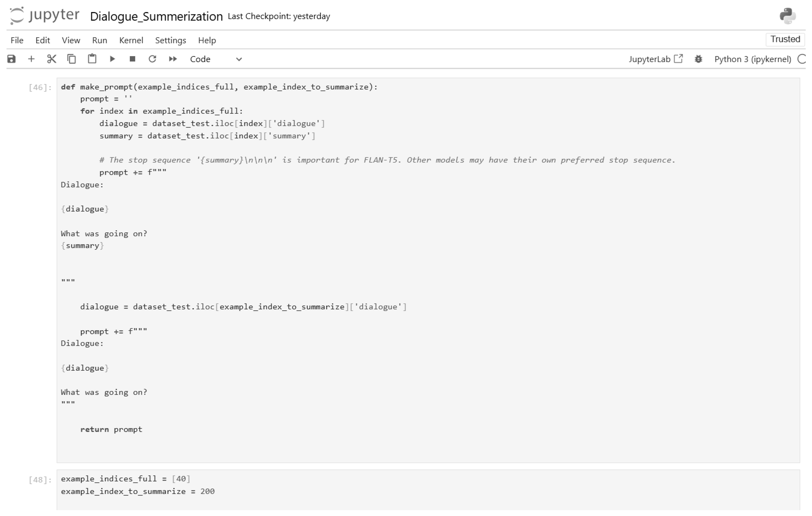Toggle the debugger panel
The width and height of the screenshot is (812, 516).
pos(699,59)
